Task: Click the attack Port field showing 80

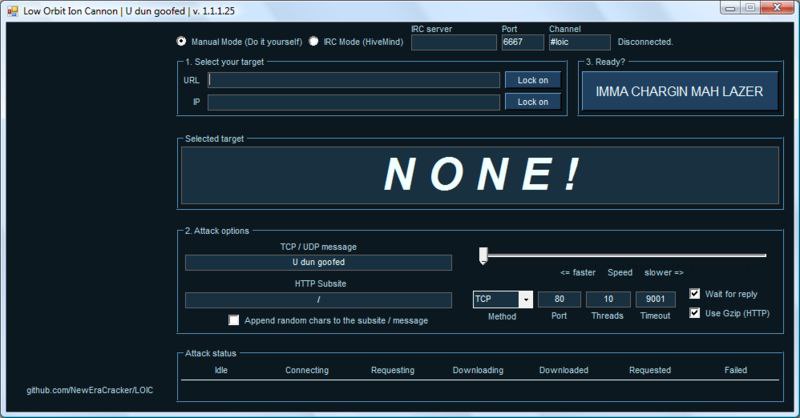Action: 559,299
